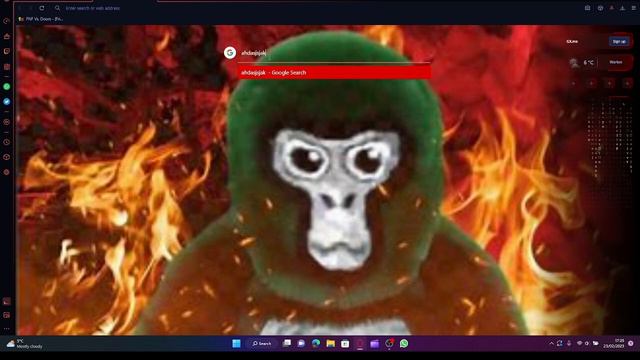Open sidebar three-dots setup menu

pyautogui.click(x=7, y=329)
